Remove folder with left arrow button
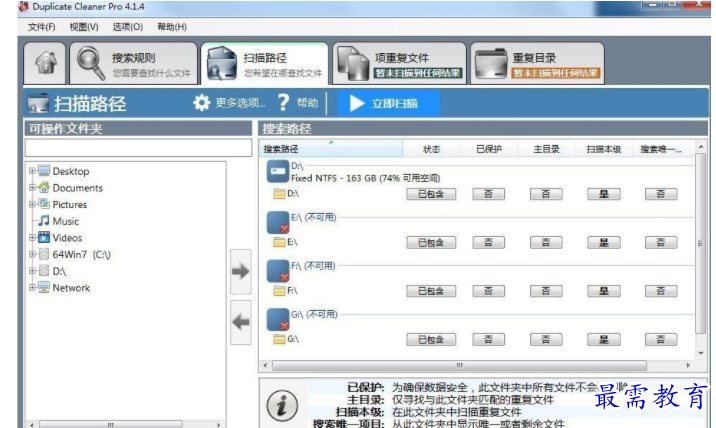Viewport: 716px width, 428px height. coord(241,322)
